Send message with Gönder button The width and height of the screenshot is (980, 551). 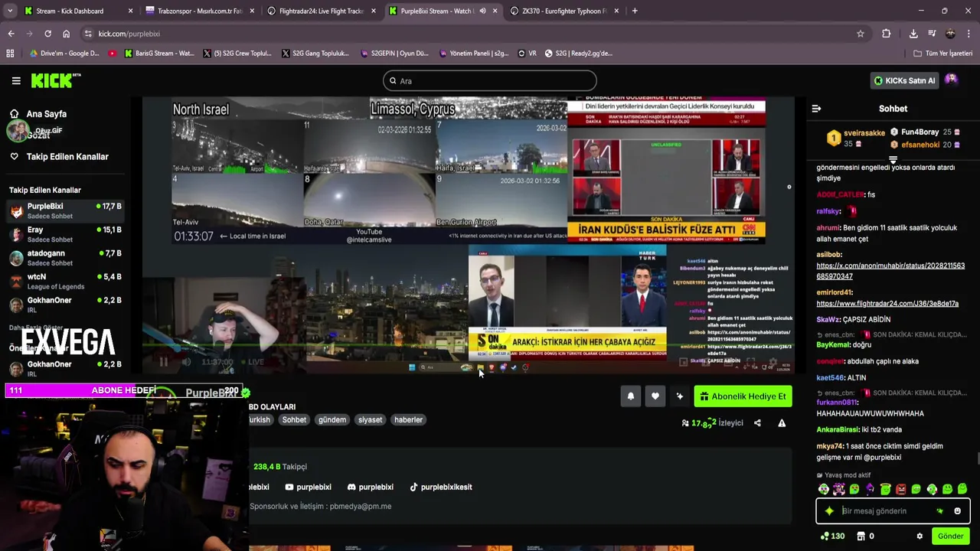[x=950, y=536]
